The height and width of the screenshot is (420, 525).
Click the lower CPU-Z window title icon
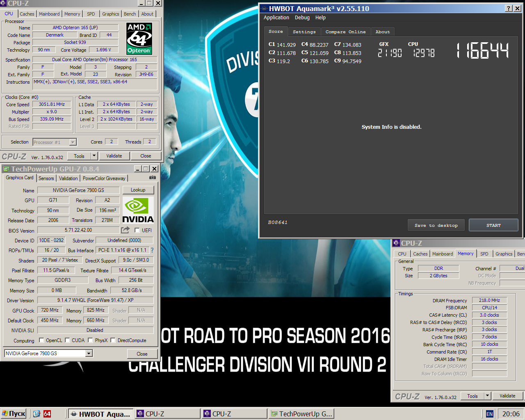(396, 243)
